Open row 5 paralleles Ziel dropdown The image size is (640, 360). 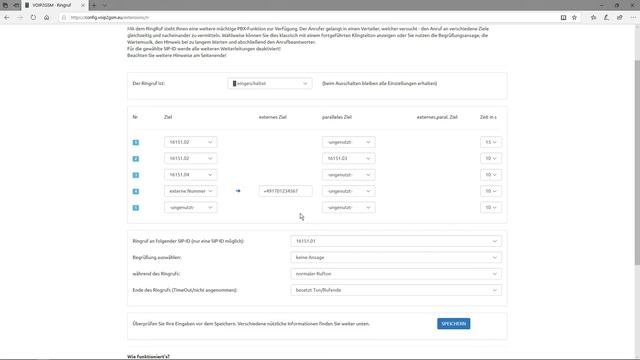349,207
